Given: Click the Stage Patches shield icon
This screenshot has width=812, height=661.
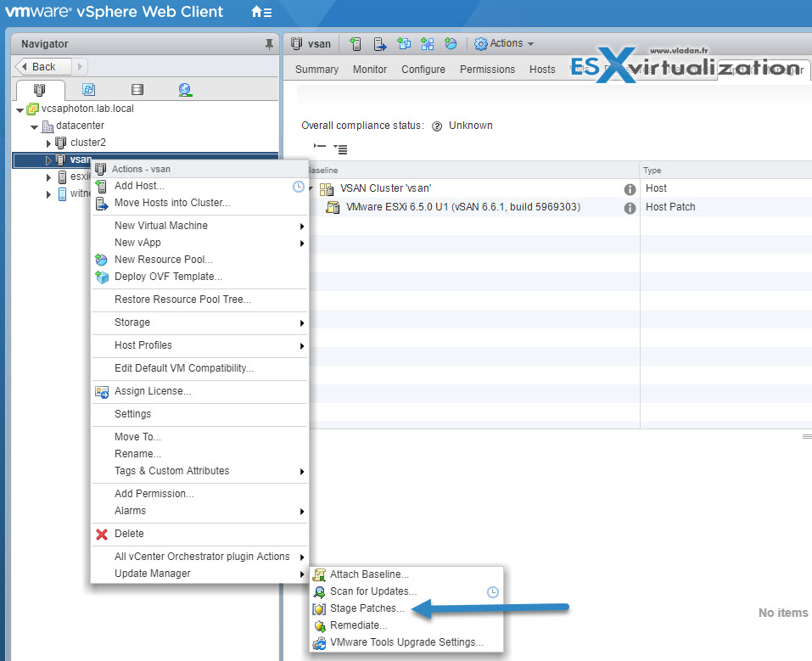Looking at the screenshot, I should tap(320, 608).
